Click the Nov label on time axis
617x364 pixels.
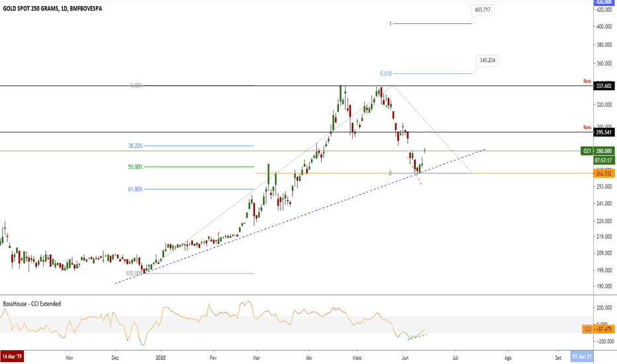click(70, 357)
